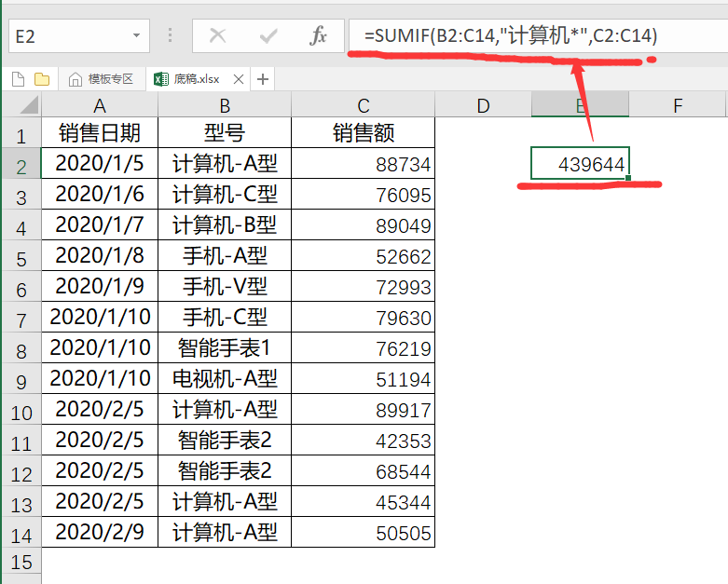Click the formula bar SUMIF text

[x=511, y=35]
